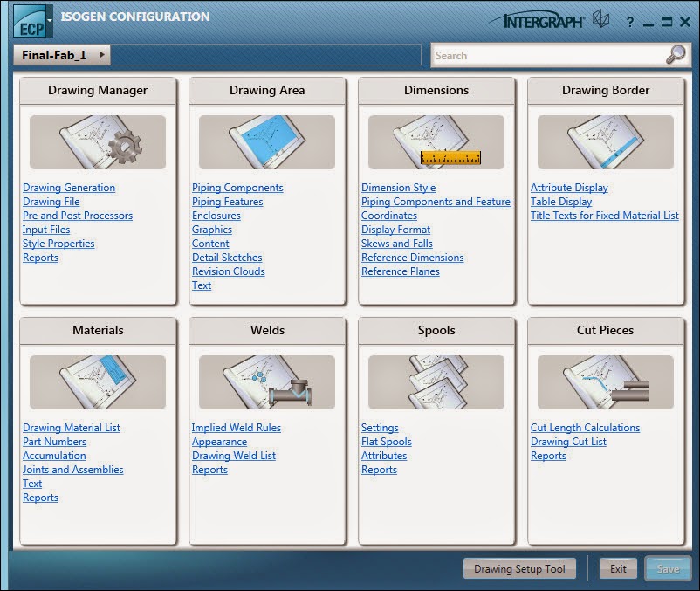Open the Welds panel header

pos(267,331)
